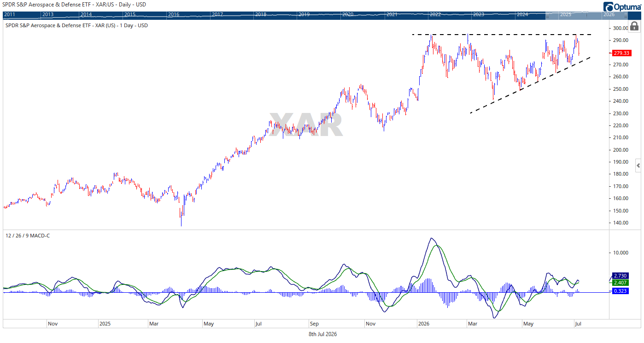Image resolution: width=644 pixels, height=343 pixels.
Task: Jump to 2020 in the overview timeline
Action: coord(348,15)
